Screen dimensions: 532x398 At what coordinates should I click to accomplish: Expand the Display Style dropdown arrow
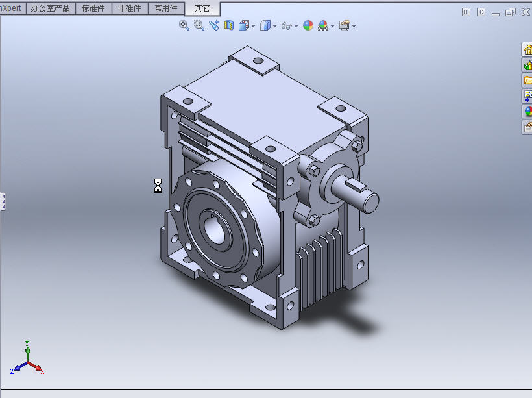tap(274, 26)
